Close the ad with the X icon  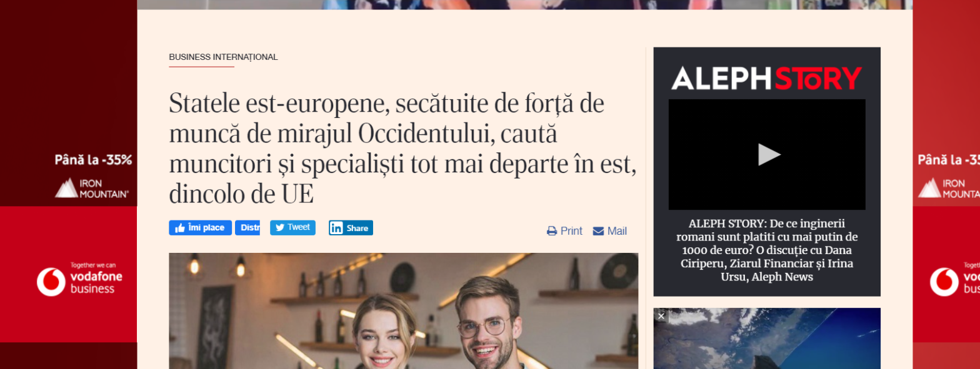point(661,316)
